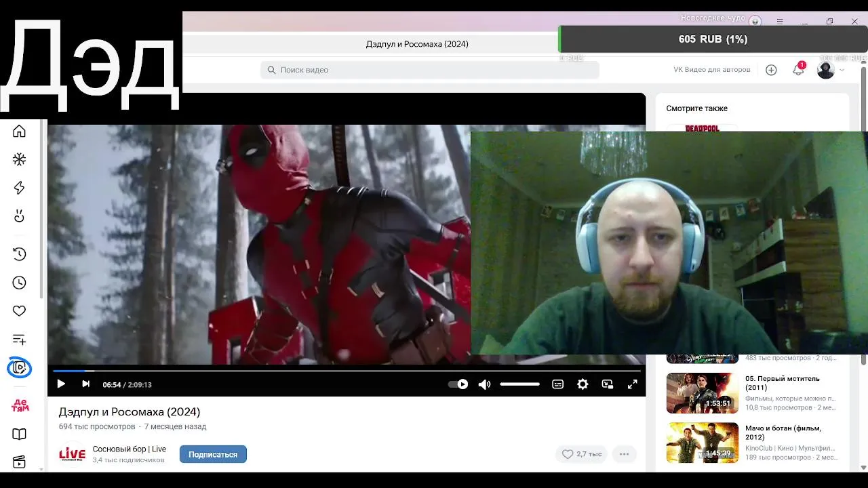Open the 05. Первый мститель (2011) title

point(783,383)
